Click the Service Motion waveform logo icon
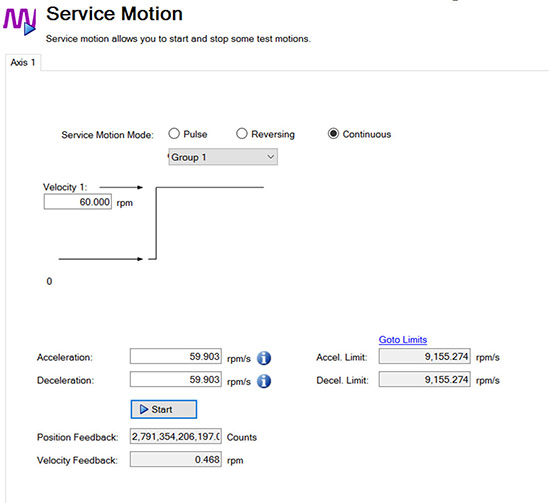 (x=20, y=22)
